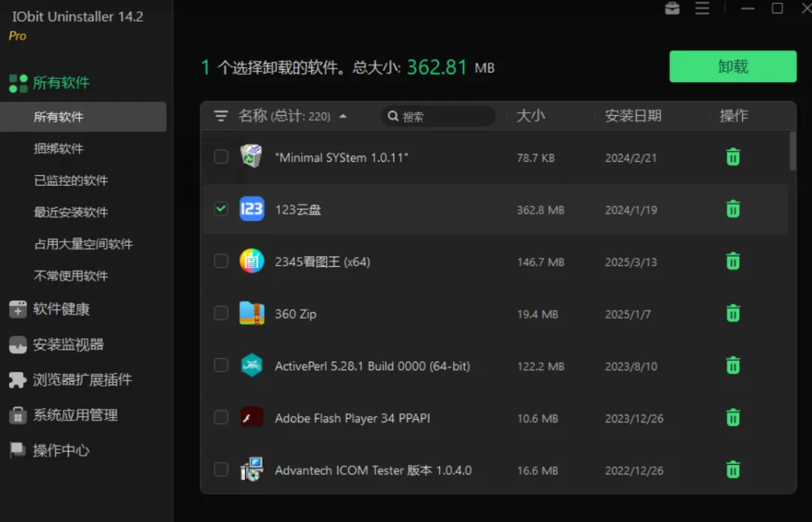Click the 362.81 total size figure
The width and height of the screenshot is (812, 522).
click(x=437, y=68)
